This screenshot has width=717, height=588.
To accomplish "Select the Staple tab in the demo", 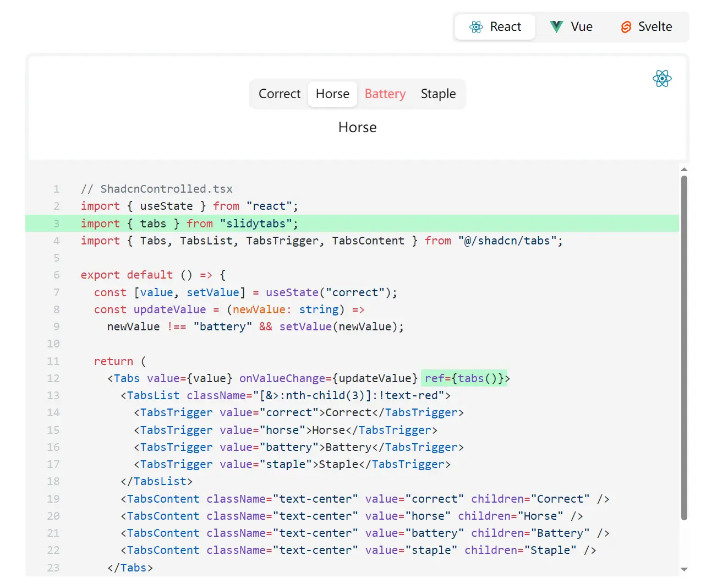I will click(x=438, y=94).
